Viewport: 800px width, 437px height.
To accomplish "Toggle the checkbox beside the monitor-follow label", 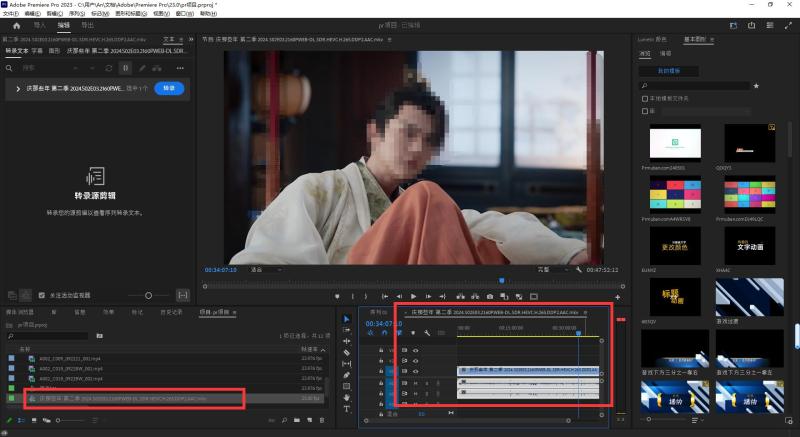I will click(x=42, y=295).
